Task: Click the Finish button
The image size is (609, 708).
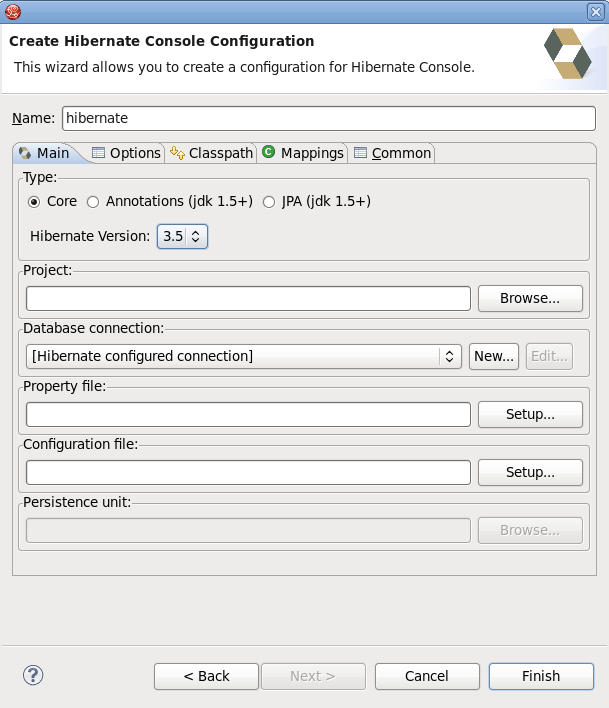Action: coord(541,676)
